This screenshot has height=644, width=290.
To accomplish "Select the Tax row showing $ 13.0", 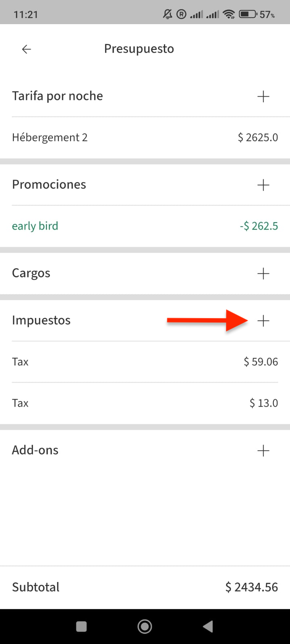I will pyautogui.click(x=145, y=403).
